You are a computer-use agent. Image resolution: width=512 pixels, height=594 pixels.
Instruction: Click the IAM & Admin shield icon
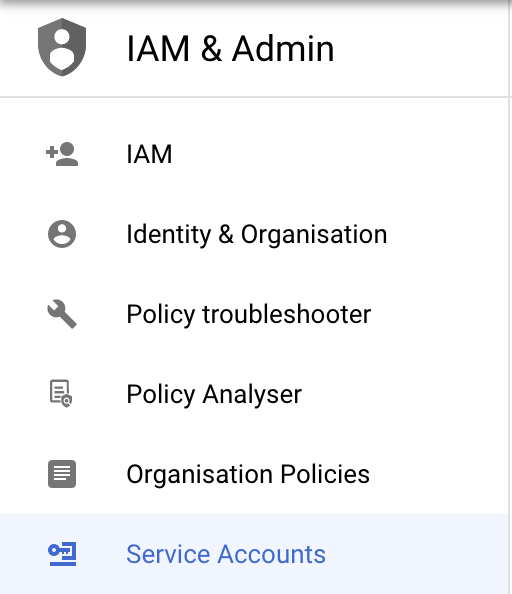(x=62, y=47)
